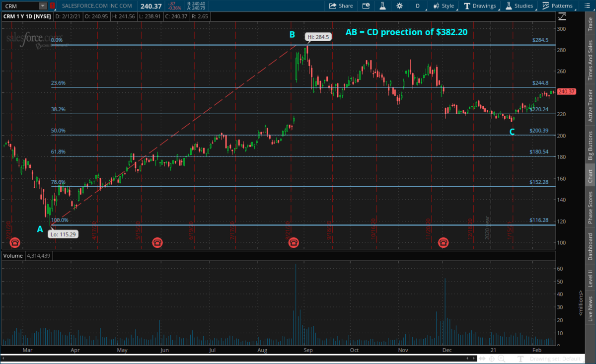Click the $244.8 Fibonacci price label
This screenshot has width=596, height=364.
click(540, 83)
